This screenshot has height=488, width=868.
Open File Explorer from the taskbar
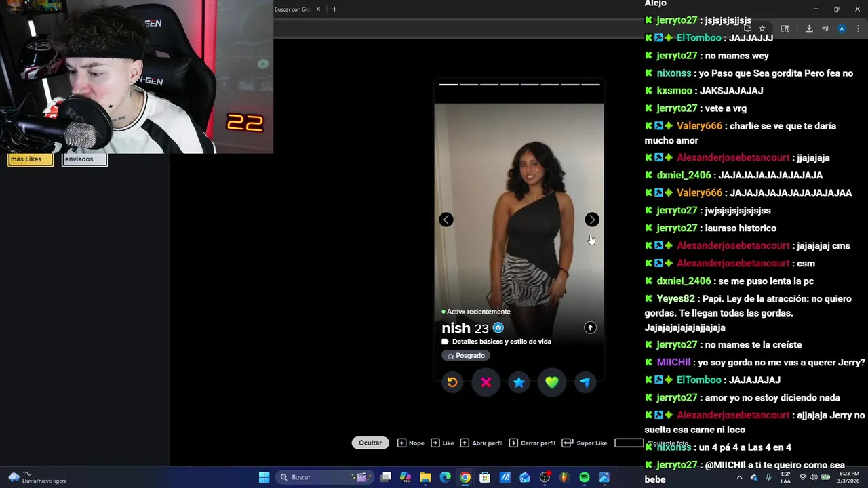(x=425, y=477)
